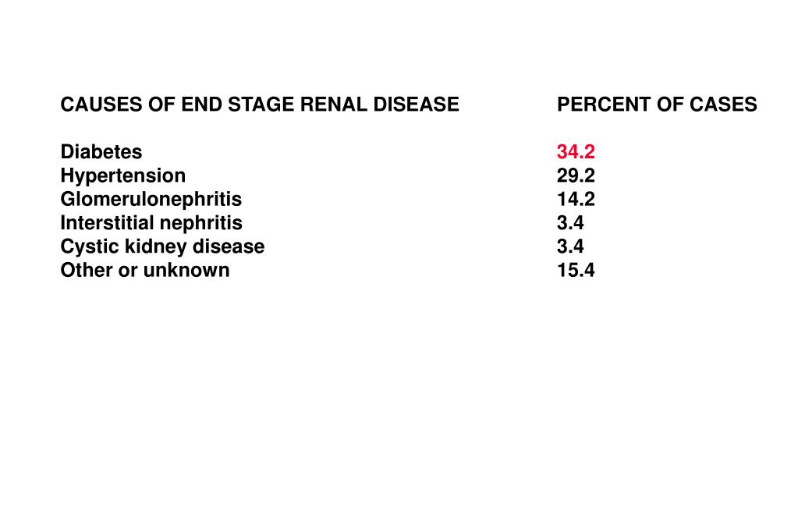Screen dimensions: 798x532
Task: Select the Interstitial nephritis label
Action: point(151,223)
